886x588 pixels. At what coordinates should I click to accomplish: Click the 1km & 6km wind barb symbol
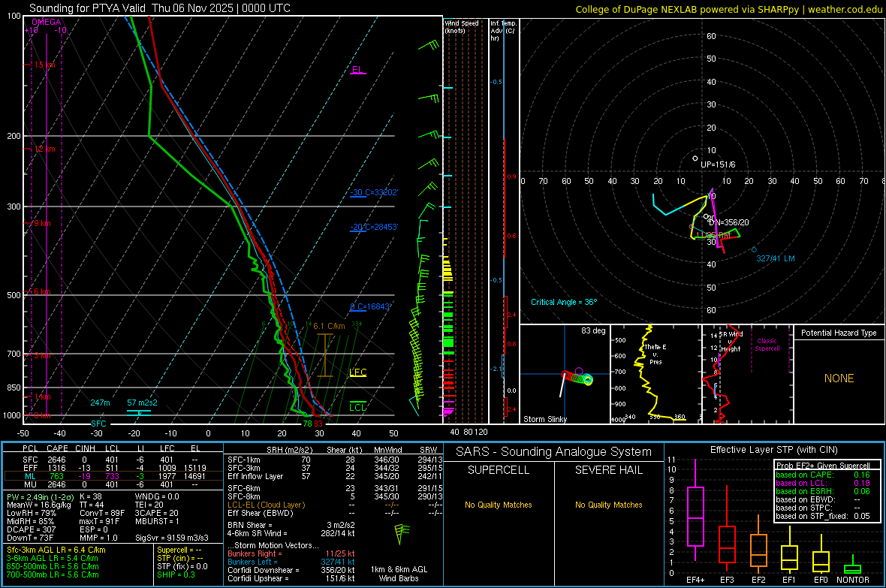coord(401,534)
